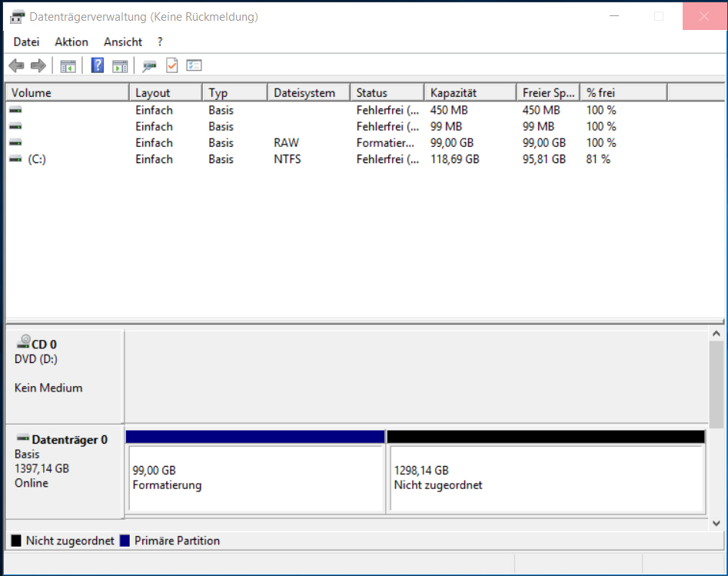
Task: Toggle the console tree pane icon
Action: 68,66
